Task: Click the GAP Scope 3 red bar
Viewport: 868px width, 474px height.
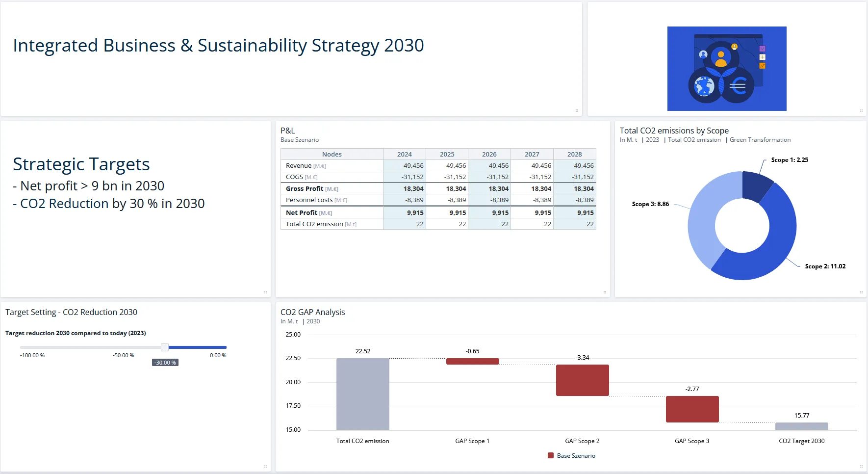Action: tap(692, 409)
